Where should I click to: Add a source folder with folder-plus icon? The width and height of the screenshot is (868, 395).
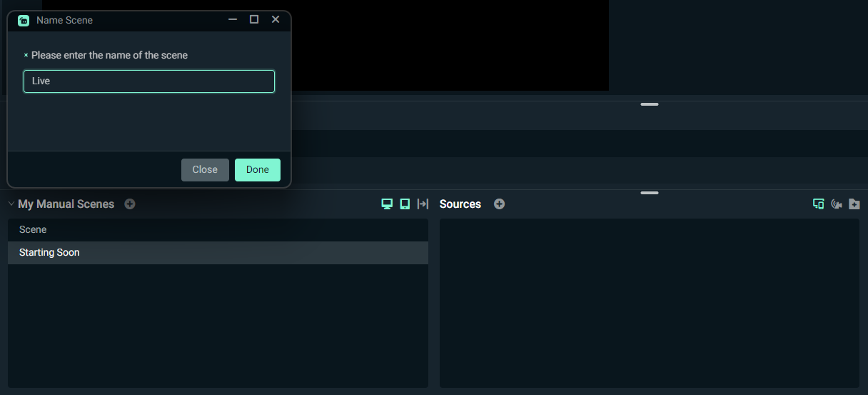point(854,204)
